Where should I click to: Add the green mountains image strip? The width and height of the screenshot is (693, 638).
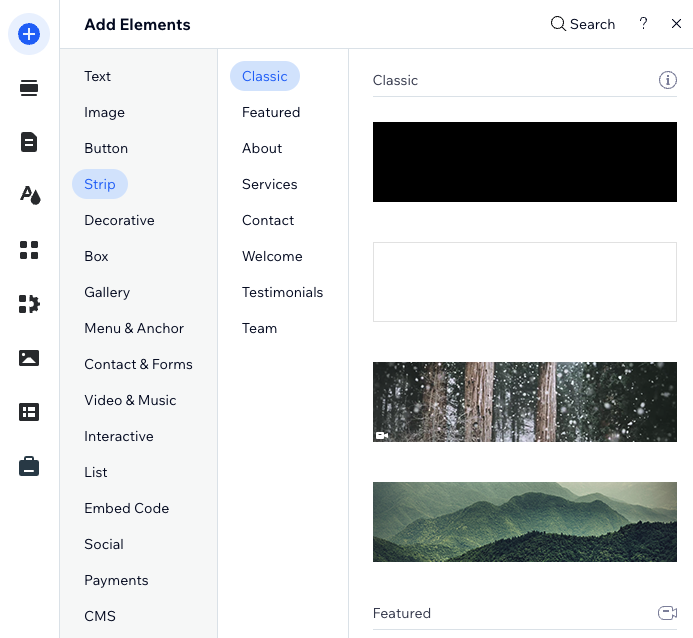525,522
